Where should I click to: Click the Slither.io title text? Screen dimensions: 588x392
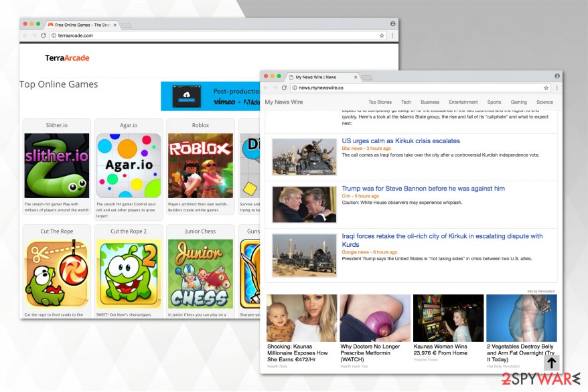pyautogui.click(x=57, y=125)
